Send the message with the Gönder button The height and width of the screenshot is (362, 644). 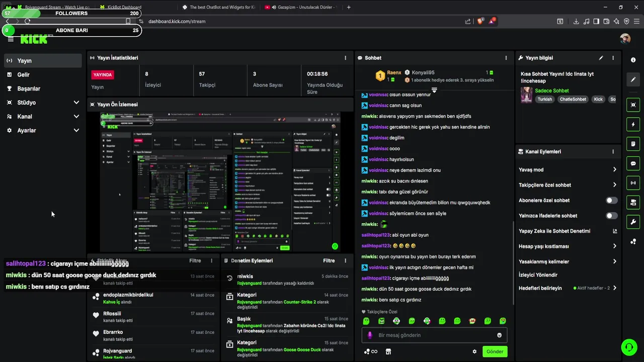pyautogui.click(x=495, y=351)
